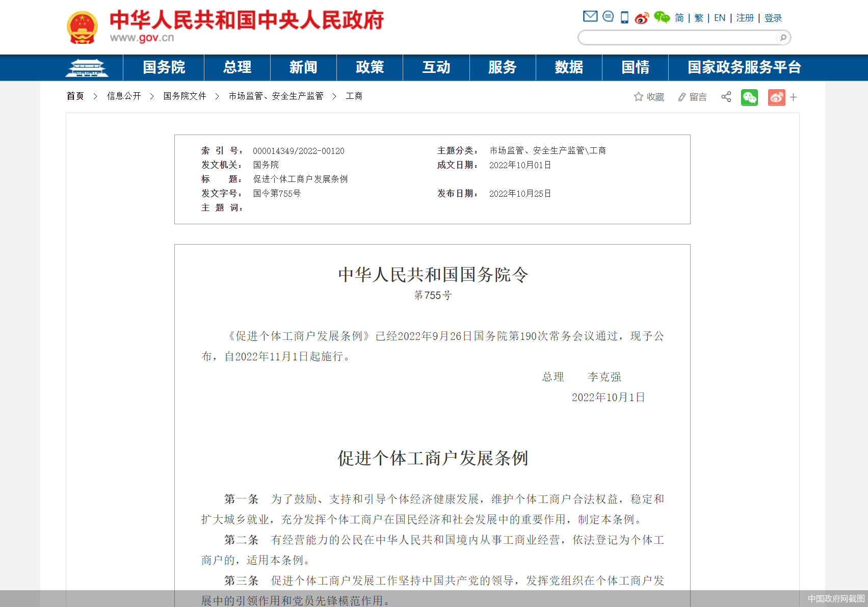
Task: Click the green WeChat share icon near 留言
Action: click(x=749, y=97)
